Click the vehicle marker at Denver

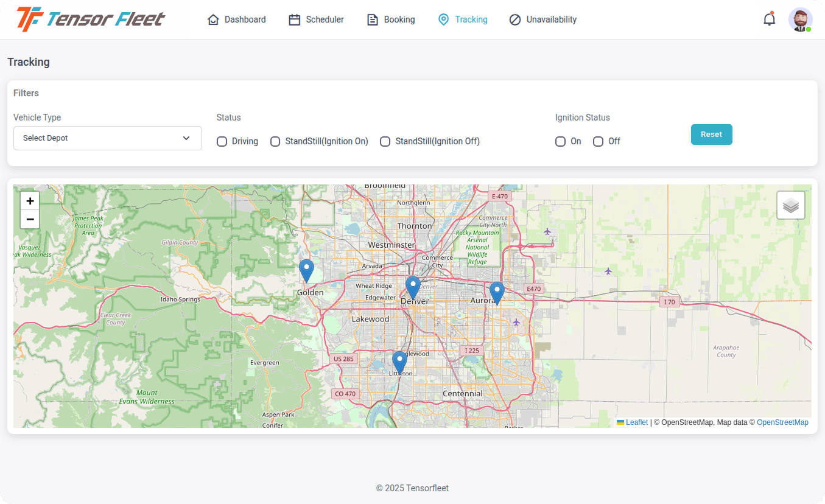coord(413,287)
